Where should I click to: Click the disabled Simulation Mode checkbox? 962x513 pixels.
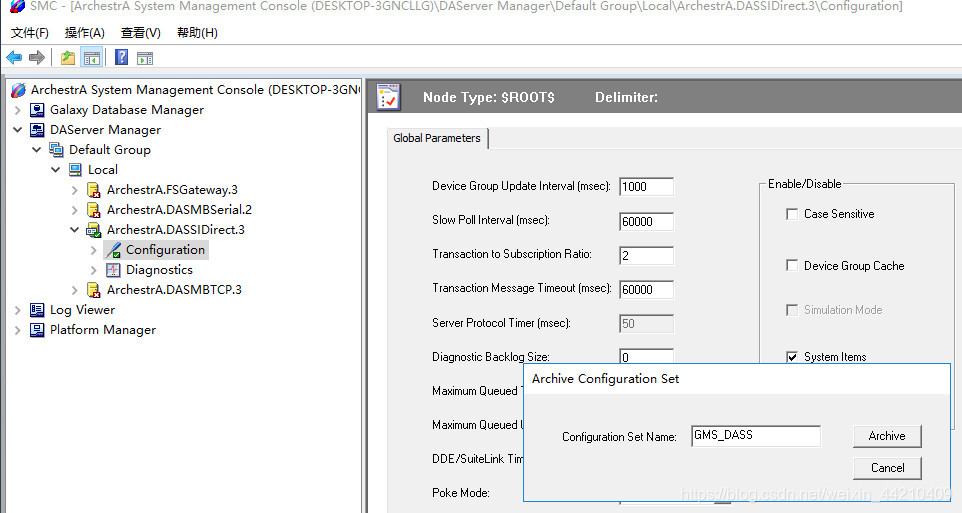coord(792,310)
